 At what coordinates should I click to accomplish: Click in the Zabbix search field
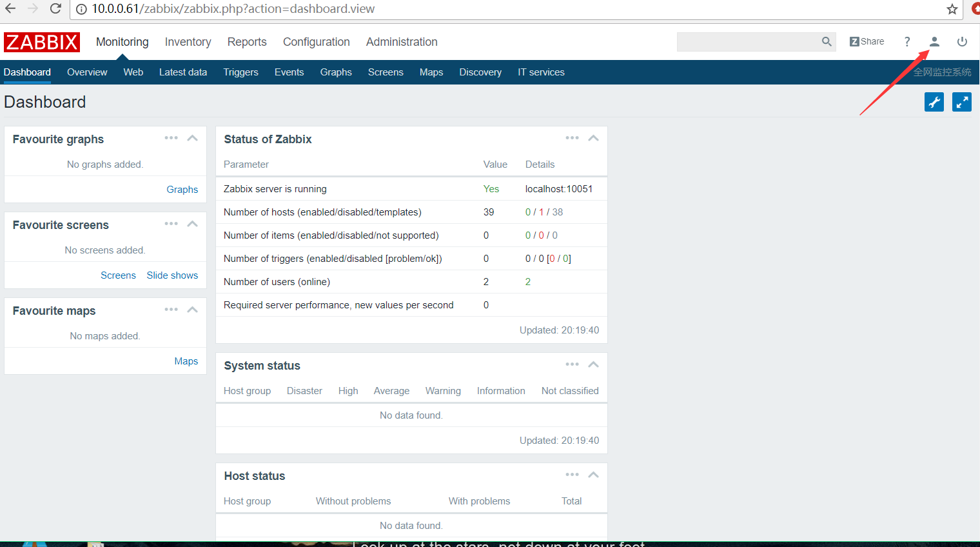coord(748,42)
